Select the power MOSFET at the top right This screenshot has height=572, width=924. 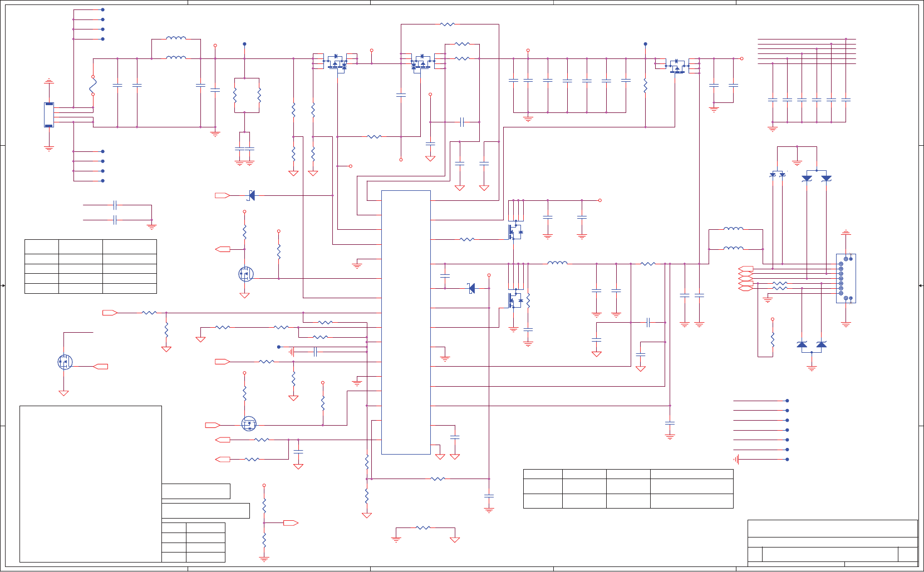677,66
